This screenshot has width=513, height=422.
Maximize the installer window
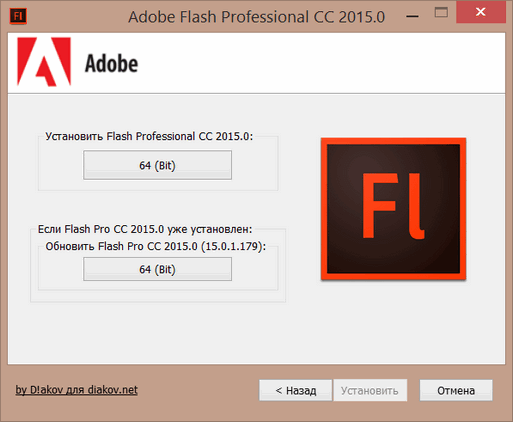click(x=441, y=13)
